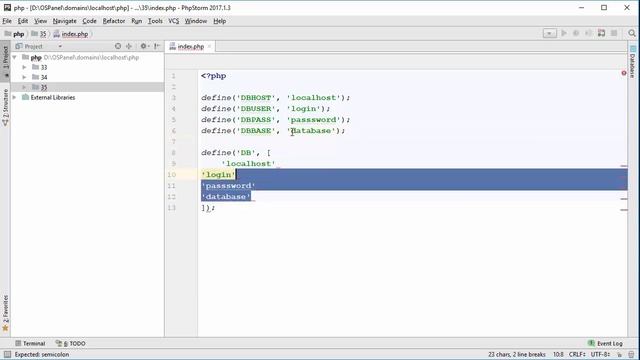Expand folder 34 arrow
Viewport: 640px width, 360px height.
(24, 77)
